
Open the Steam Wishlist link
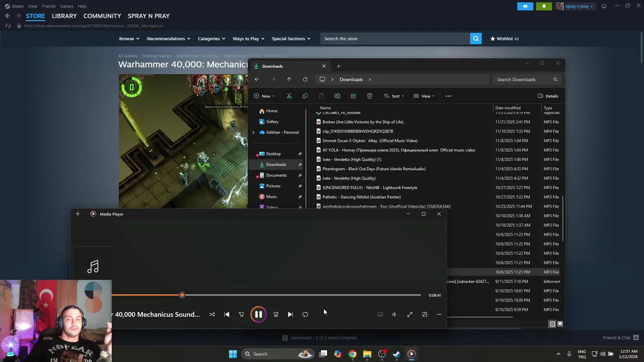[x=504, y=39]
